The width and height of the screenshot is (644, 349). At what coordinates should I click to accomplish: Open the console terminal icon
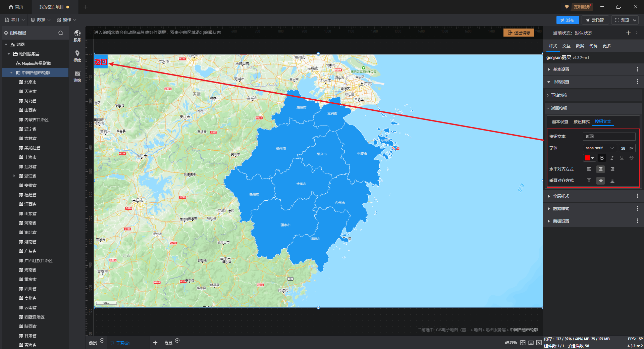click(x=539, y=343)
